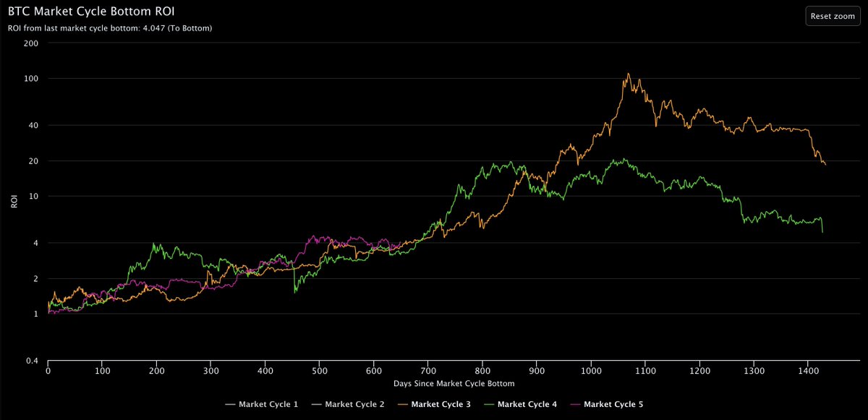Viewport: 868px width, 420px height.
Task: Click the end of the green Cycle 4 line
Action: (822, 231)
